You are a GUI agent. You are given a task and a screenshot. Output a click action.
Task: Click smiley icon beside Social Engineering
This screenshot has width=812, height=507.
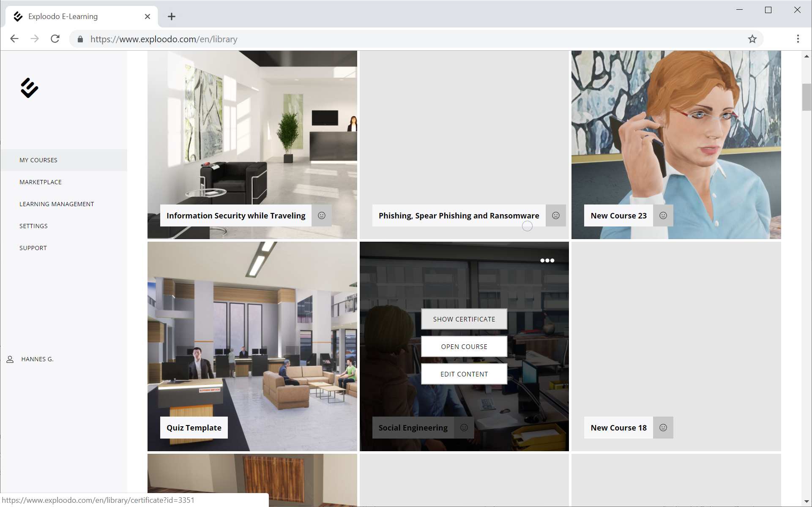point(464,428)
